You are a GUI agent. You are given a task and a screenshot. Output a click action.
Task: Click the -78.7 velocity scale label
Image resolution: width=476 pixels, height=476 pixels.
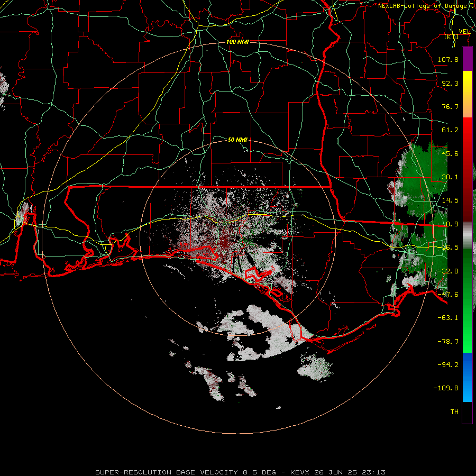tap(448, 341)
